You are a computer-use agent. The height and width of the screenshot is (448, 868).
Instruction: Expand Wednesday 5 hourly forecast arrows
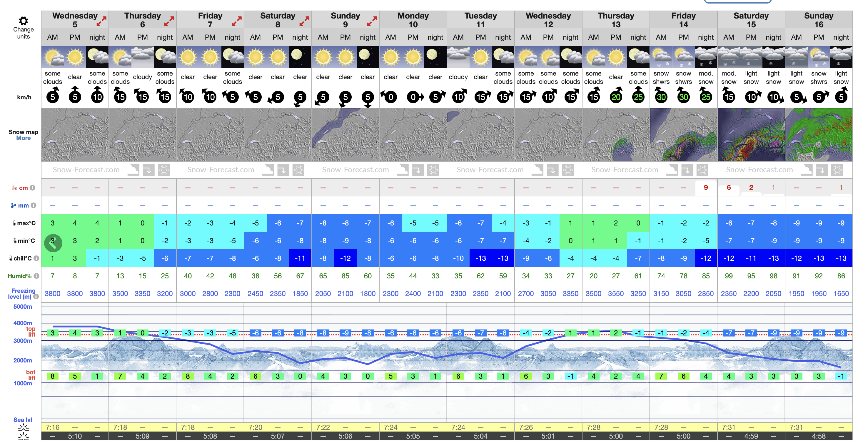pos(101,21)
